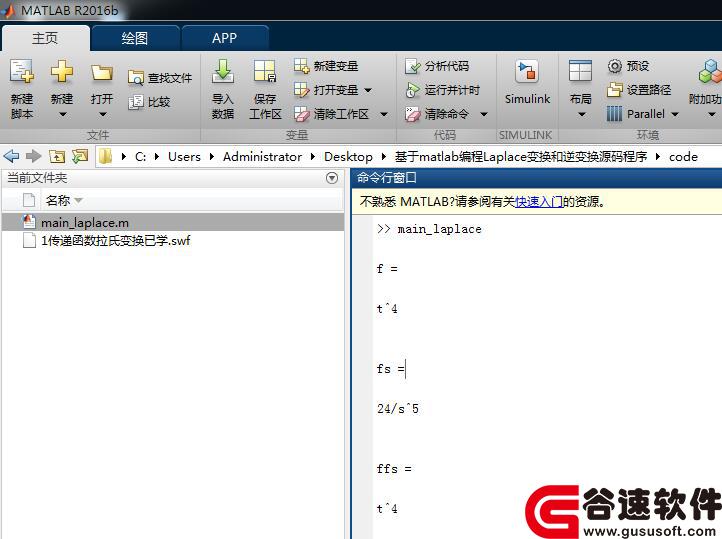Click the Open (打开) folder icon

(x=102, y=72)
